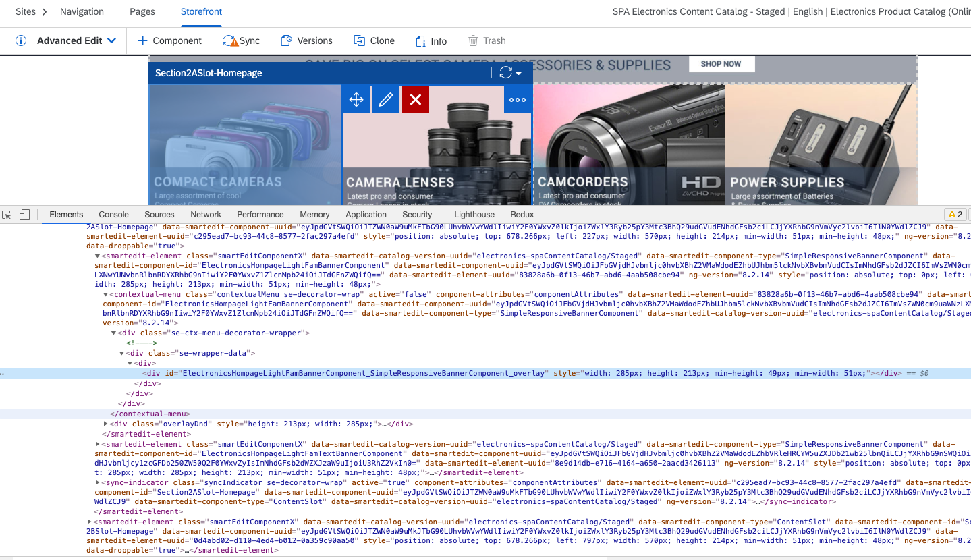Collapse the se-wrapper-data div node
The width and height of the screenshot is (971, 560).
point(121,353)
